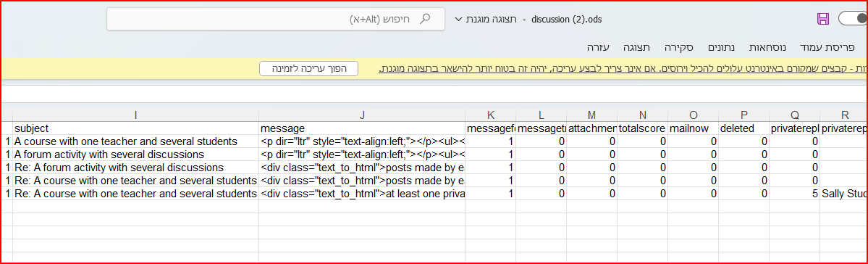Viewport: 868px width, 264px height.
Task: Click the file name discussion (2).ods
Action: 566,20
